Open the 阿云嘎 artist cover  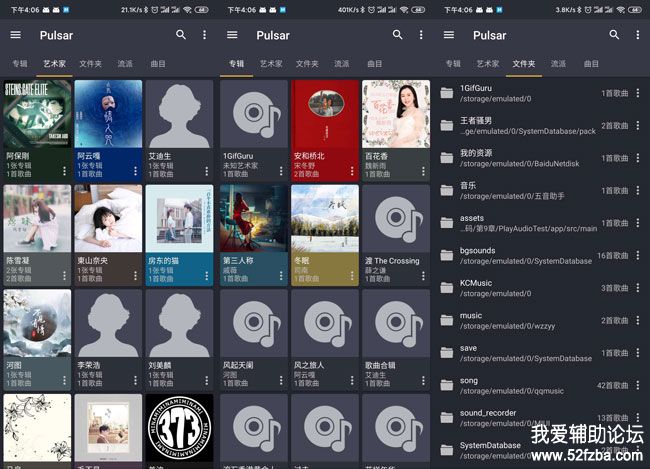(108, 114)
